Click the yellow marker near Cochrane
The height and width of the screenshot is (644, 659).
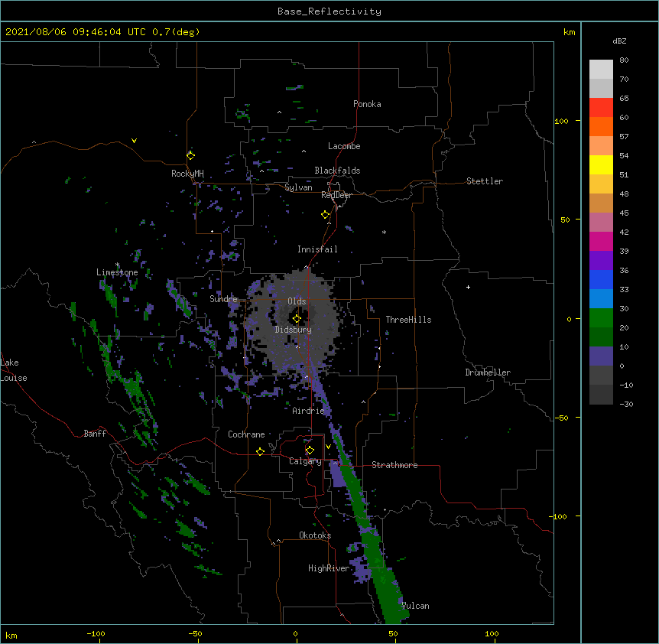(260, 451)
